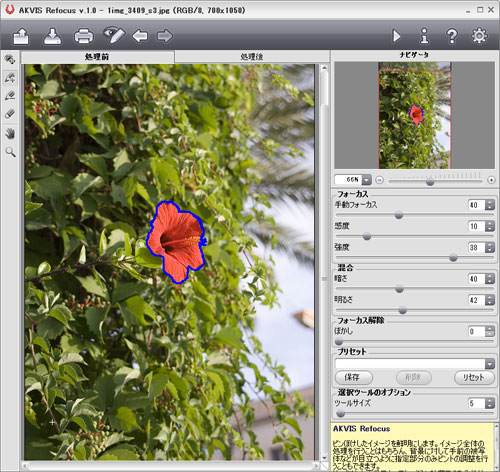500x472 pixels.
Task: Select the magnifier zoom tool
Action: (10, 152)
